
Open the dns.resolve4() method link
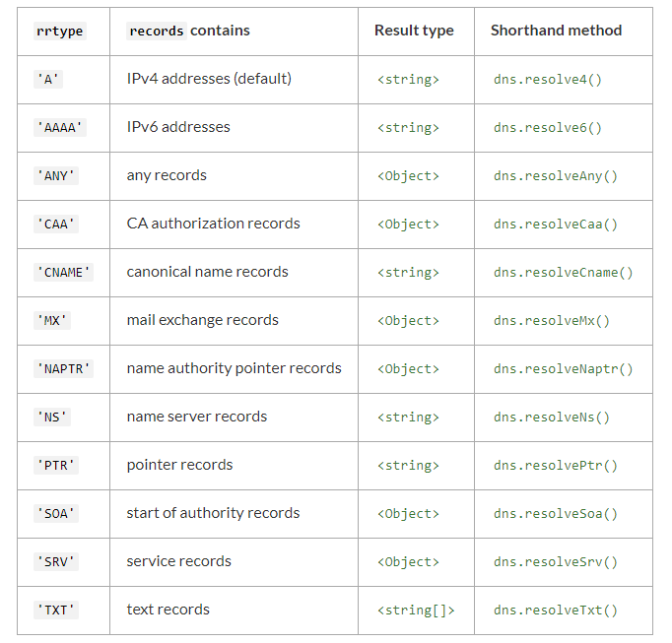547,80
